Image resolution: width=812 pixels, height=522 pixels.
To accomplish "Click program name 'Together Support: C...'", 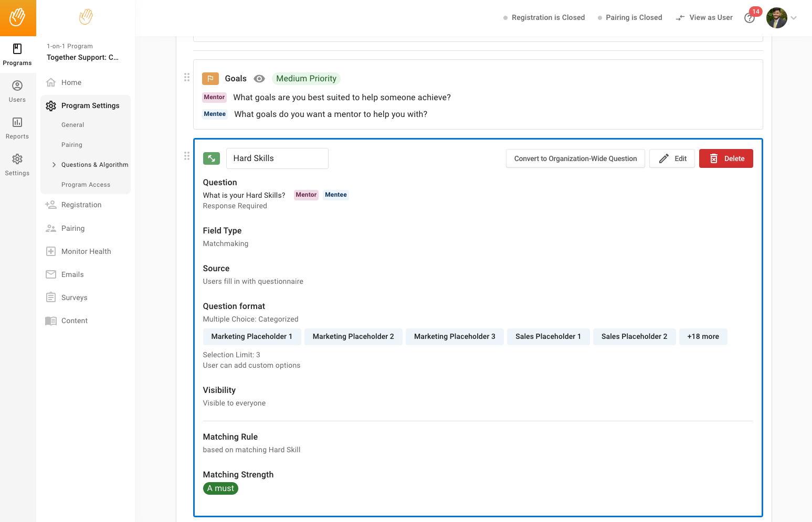I will click(82, 57).
